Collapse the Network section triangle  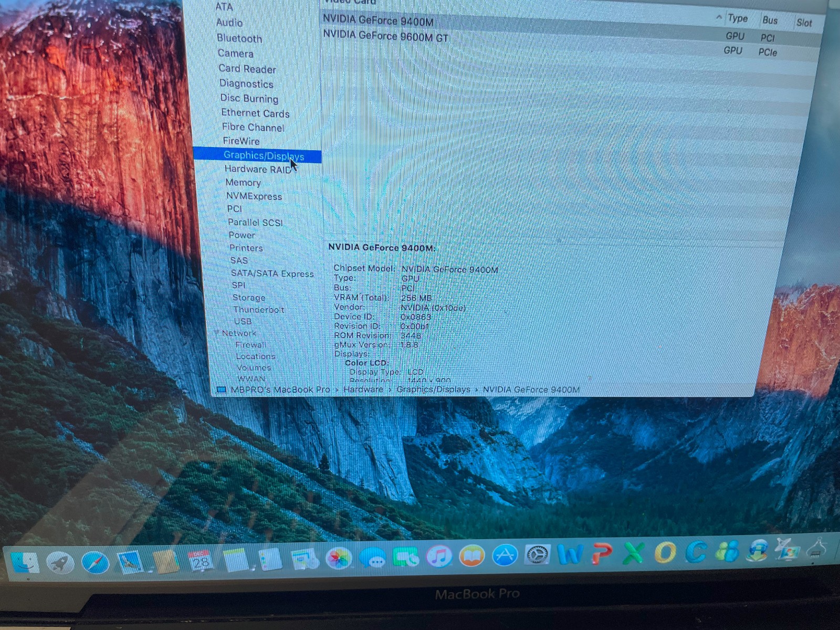point(217,333)
